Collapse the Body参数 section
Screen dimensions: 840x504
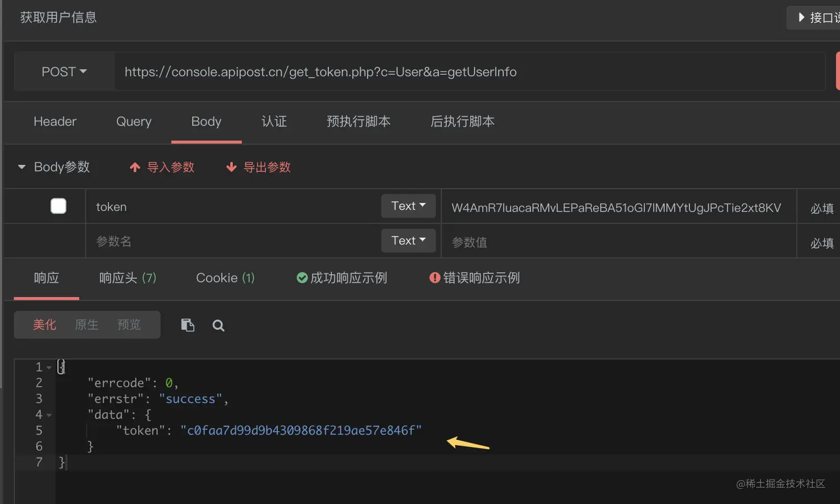22,167
